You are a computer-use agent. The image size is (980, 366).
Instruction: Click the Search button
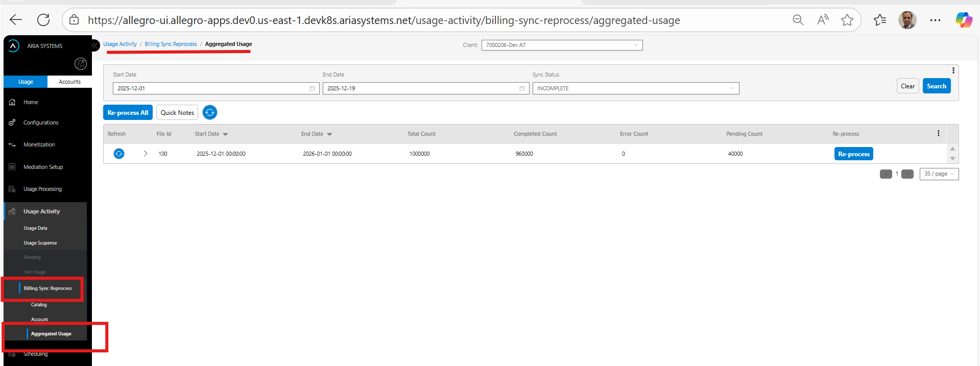(936, 86)
